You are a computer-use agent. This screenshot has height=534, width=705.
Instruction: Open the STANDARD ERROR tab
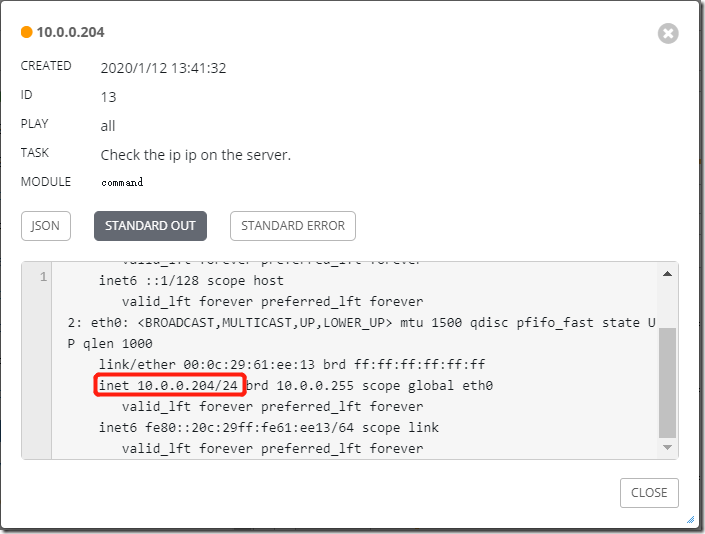(x=293, y=226)
